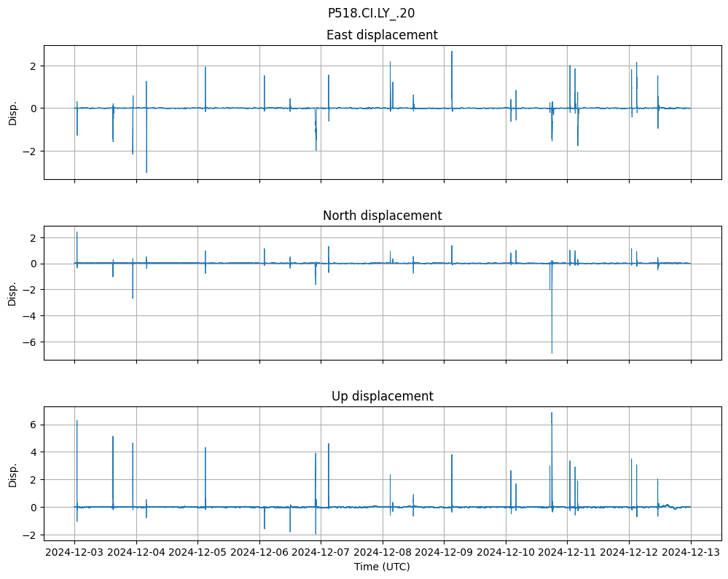Click the −2 y-tick label in East plot
The image size is (728, 579).
click(x=31, y=151)
